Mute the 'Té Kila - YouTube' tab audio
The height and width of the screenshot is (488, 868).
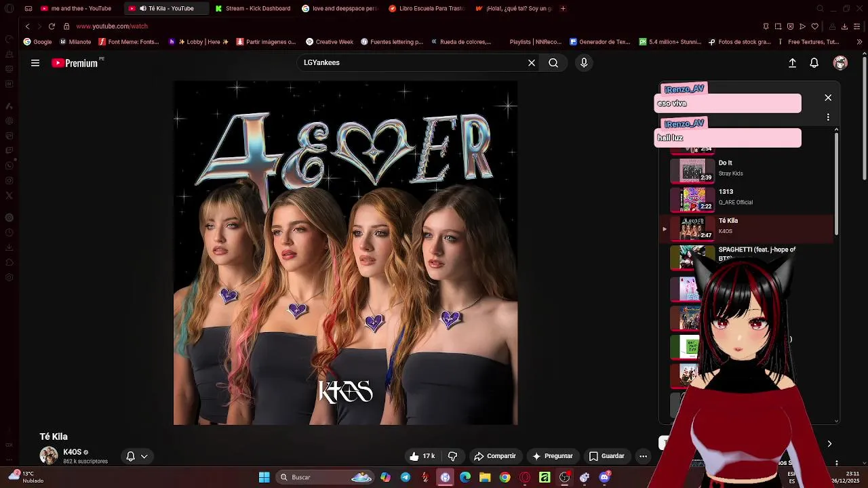[x=142, y=8]
